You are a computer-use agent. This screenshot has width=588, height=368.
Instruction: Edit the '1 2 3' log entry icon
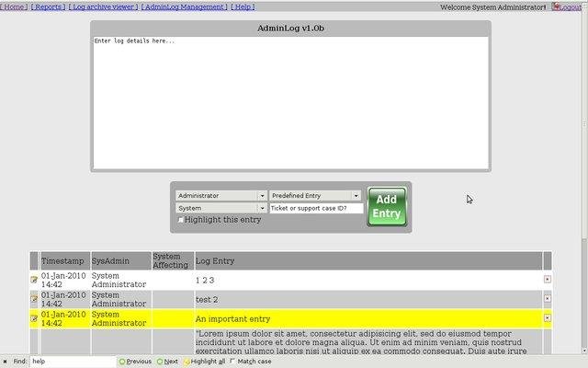click(34, 280)
